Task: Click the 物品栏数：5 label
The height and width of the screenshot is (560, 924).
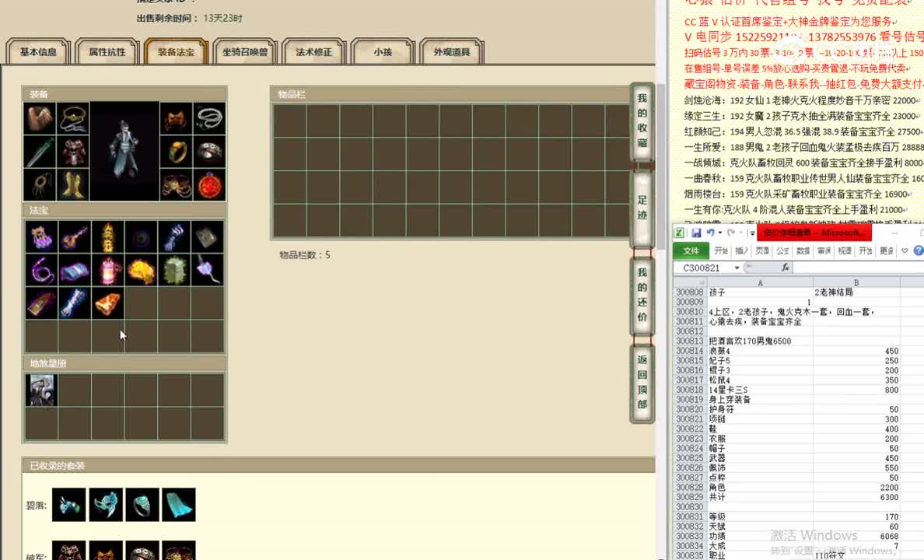Action: [x=305, y=255]
